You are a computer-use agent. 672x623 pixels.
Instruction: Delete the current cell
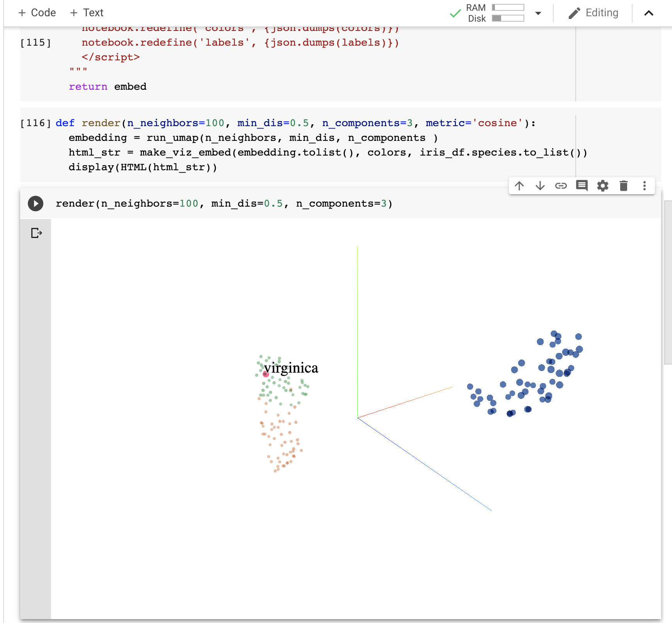[x=624, y=186]
